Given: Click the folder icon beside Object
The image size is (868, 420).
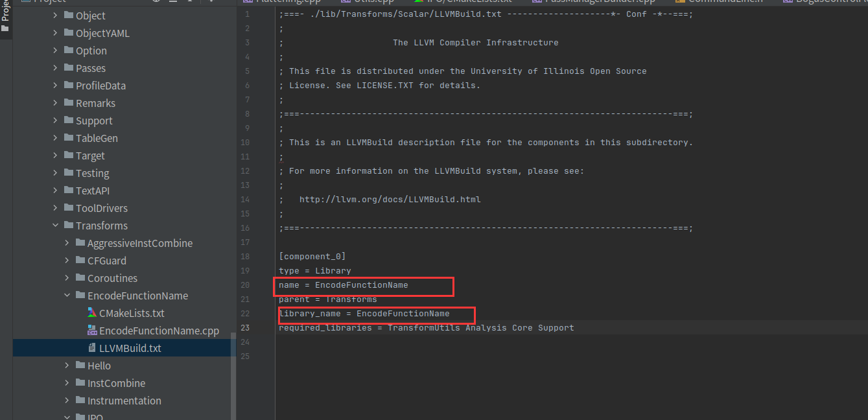Looking at the screenshot, I should pos(69,16).
